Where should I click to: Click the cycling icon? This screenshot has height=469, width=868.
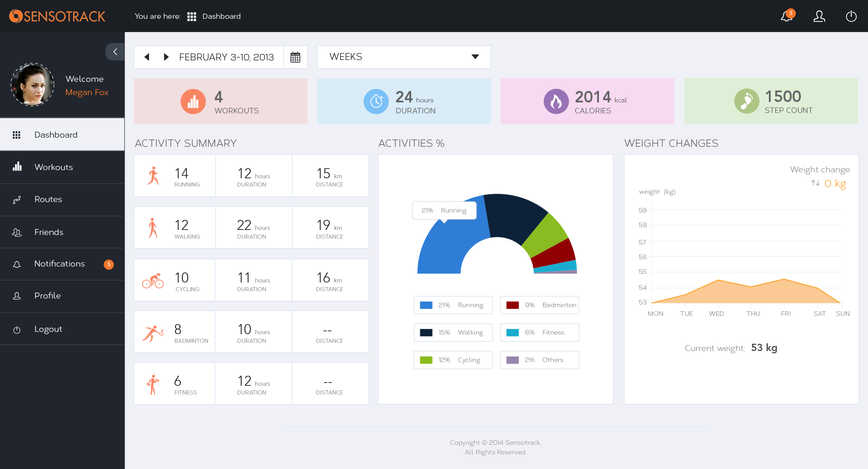(x=153, y=281)
